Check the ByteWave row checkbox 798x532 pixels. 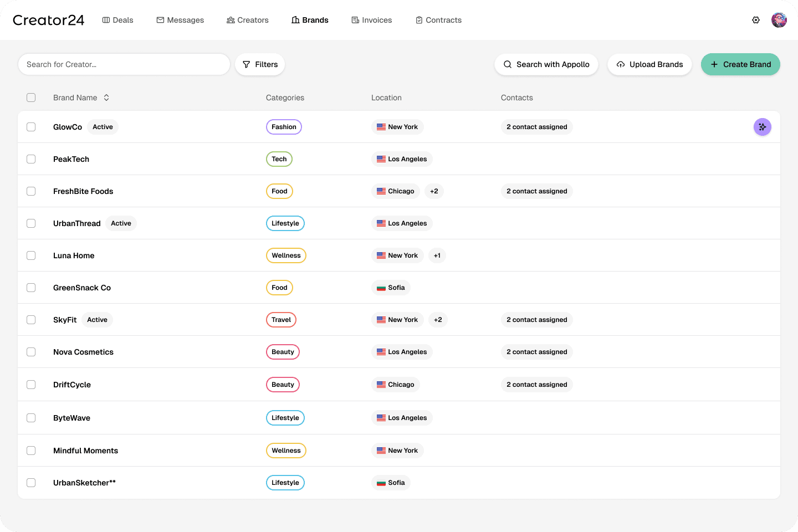click(31, 418)
